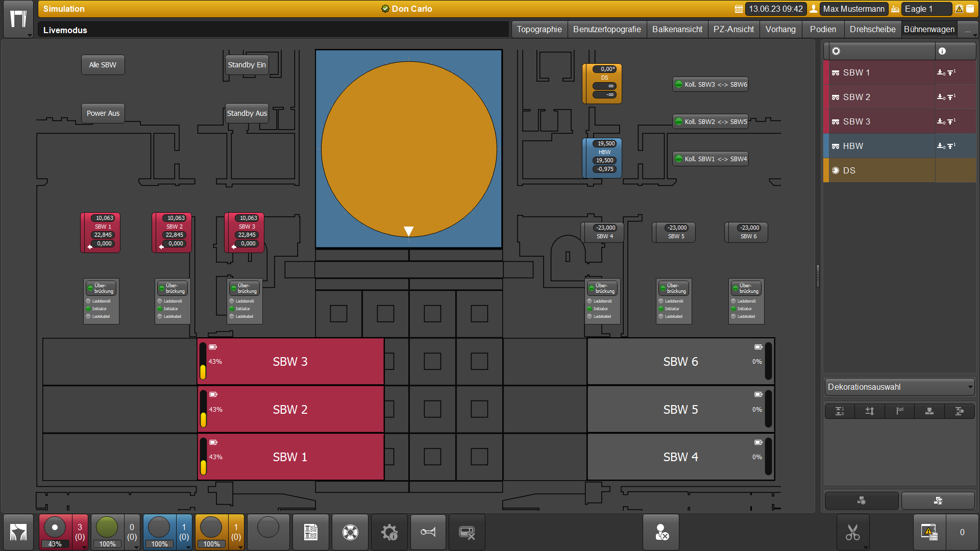Click the gear with info icon
This screenshot has width=980, height=551.
point(389,532)
